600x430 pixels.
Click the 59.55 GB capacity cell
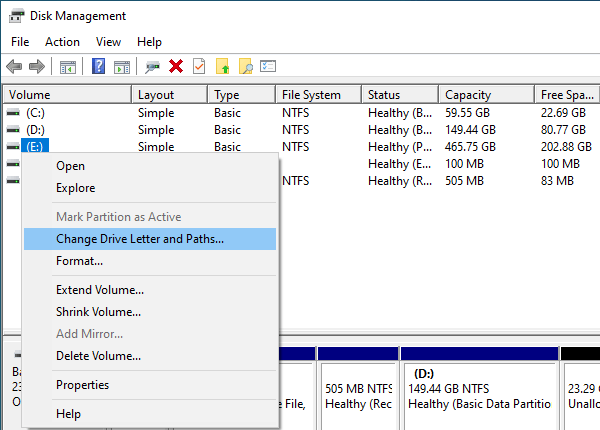tap(467, 113)
